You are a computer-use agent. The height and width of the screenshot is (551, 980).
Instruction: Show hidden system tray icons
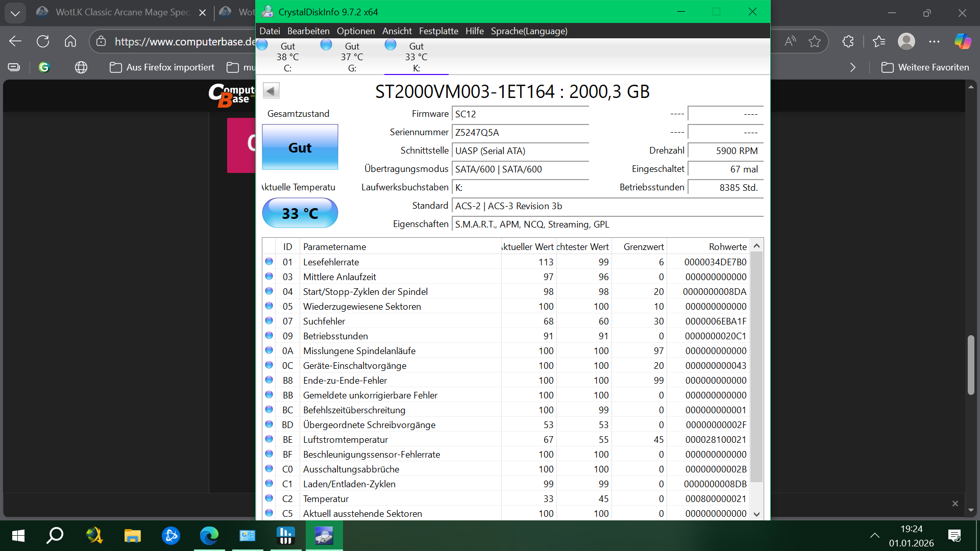874,536
